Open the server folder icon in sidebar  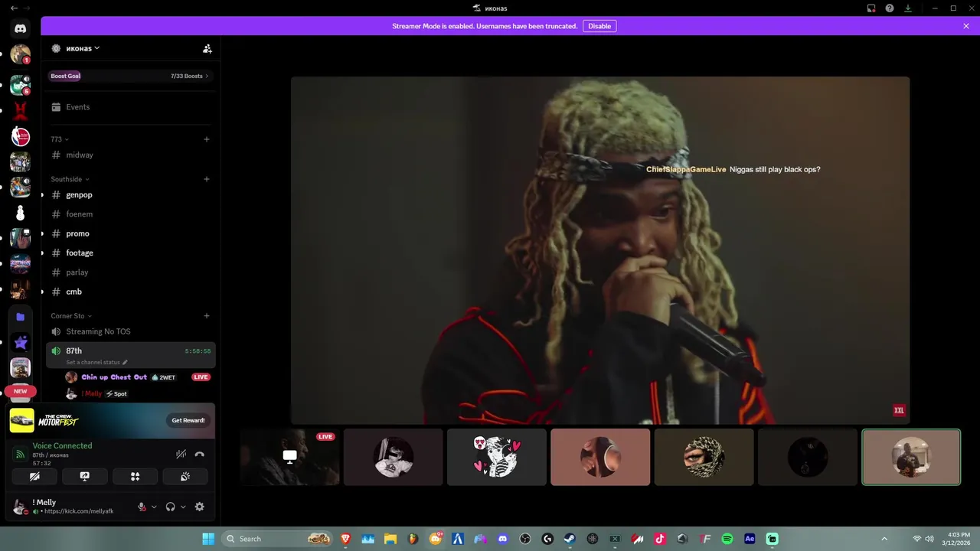click(21, 317)
